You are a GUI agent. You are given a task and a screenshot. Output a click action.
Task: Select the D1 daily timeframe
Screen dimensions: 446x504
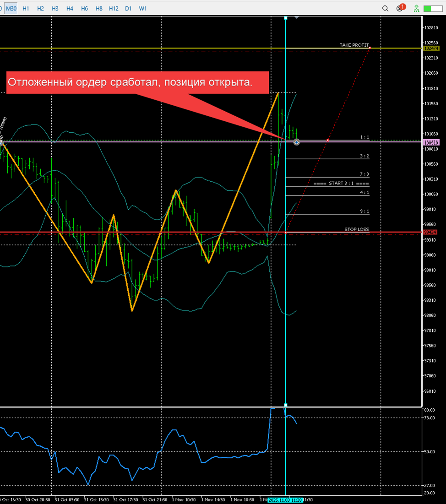click(x=128, y=8)
